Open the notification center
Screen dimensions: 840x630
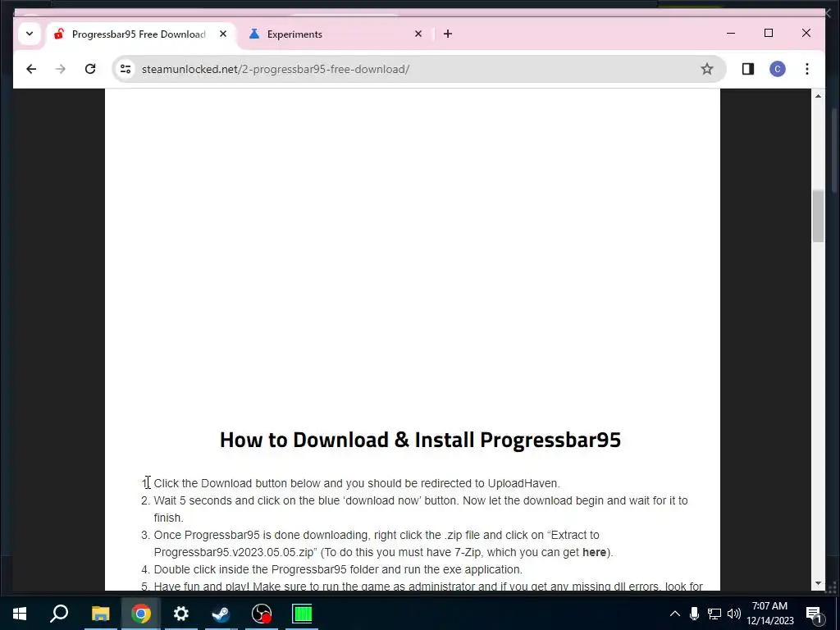[814, 614]
